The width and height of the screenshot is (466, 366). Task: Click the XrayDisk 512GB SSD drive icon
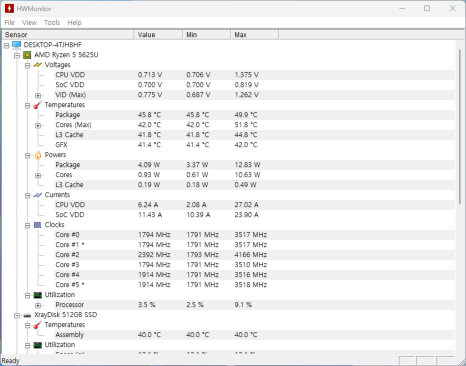tap(27, 315)
